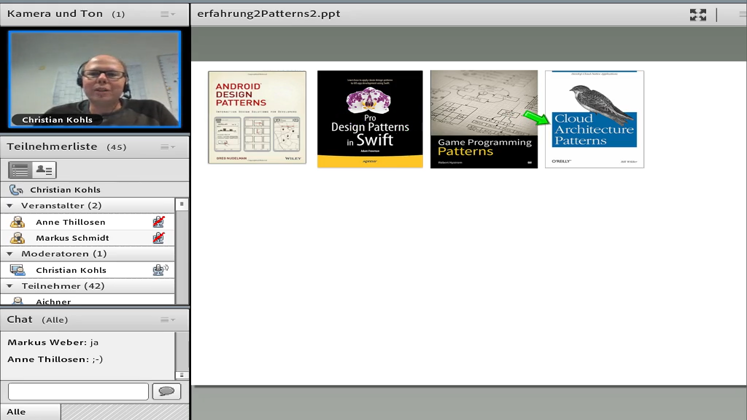Collapse the Veranstalter group
Viewport: 747px width, 420px height.
(10, 206)
